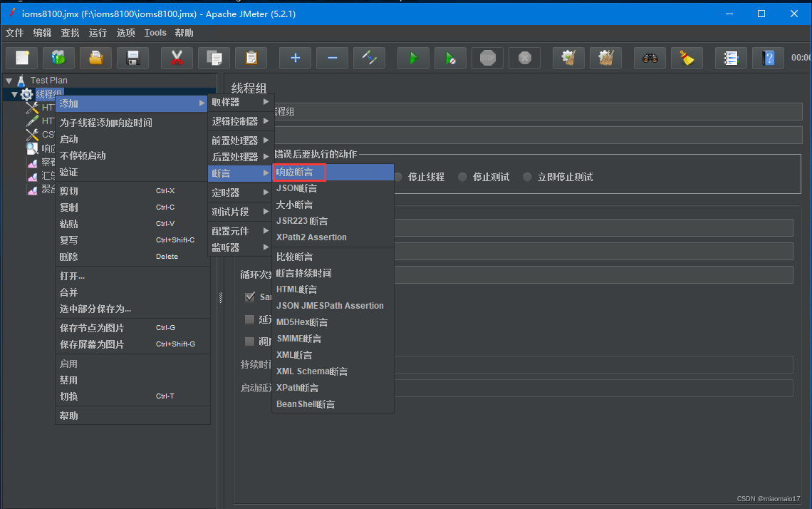Click the comments field below name

pos(538,135)
